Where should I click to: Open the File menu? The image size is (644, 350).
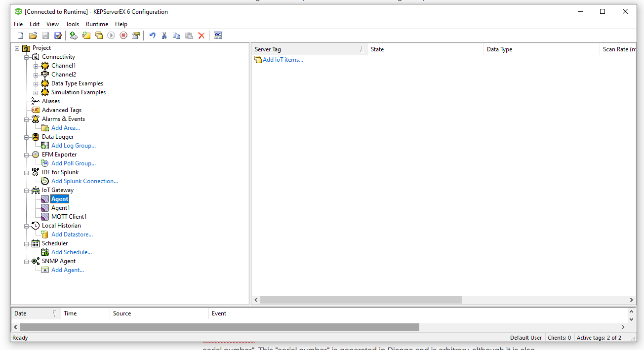[18, 24]
